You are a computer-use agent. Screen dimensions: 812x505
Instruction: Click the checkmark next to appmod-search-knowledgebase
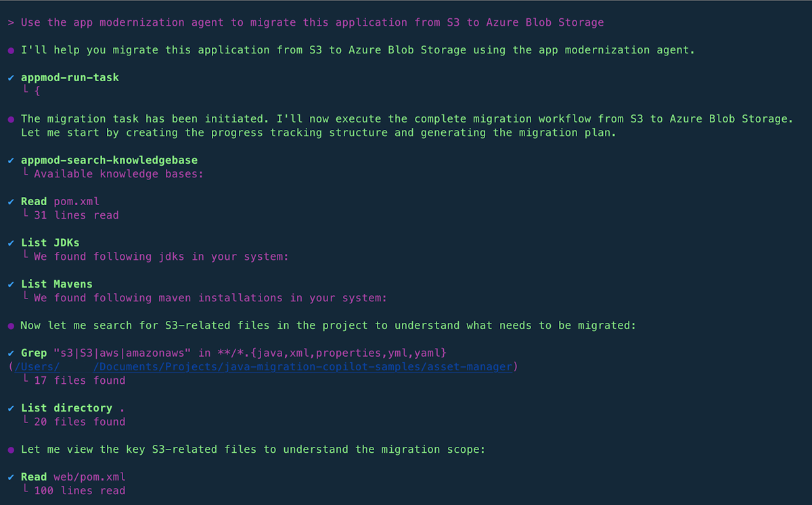click(x=11, y=160)
